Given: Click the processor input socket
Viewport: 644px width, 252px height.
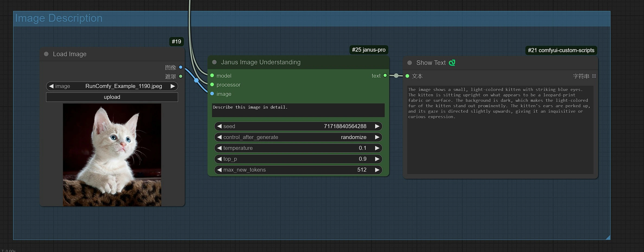Looking at the screenshot, I should coord(212,84).
